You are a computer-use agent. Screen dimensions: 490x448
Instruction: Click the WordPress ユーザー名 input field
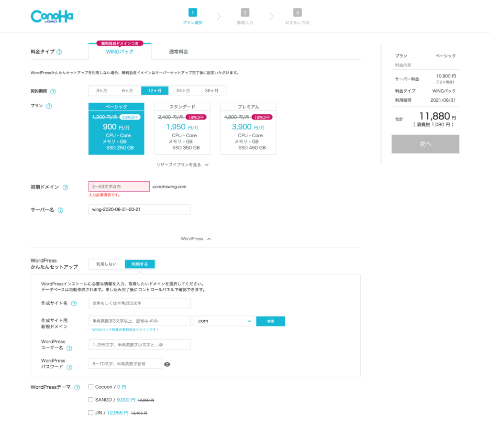coord(140,345)
